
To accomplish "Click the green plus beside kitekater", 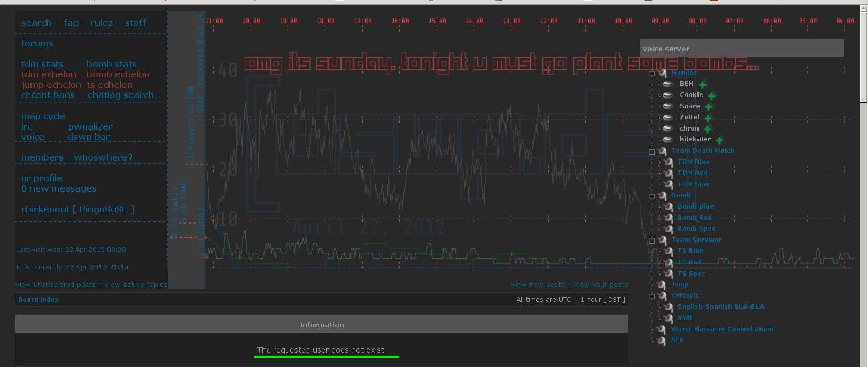I will [x=719, y=140].
